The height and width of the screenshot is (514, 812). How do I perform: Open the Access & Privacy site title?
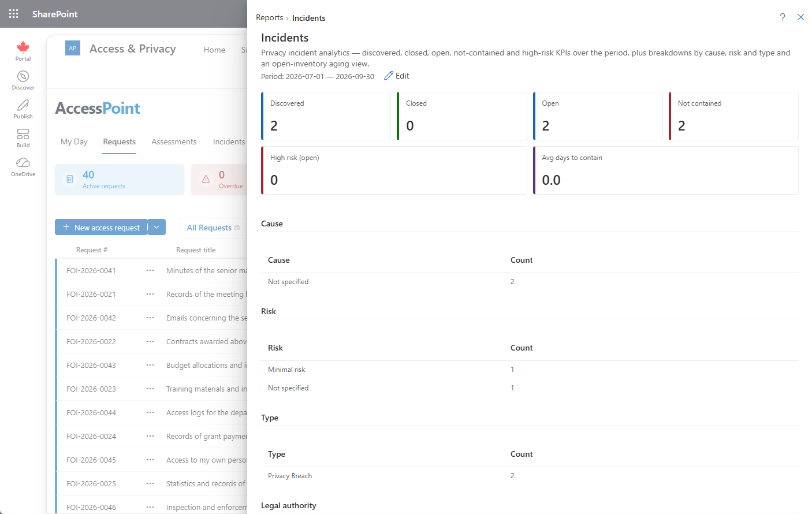pyautogui.click(x=133, y=49)
